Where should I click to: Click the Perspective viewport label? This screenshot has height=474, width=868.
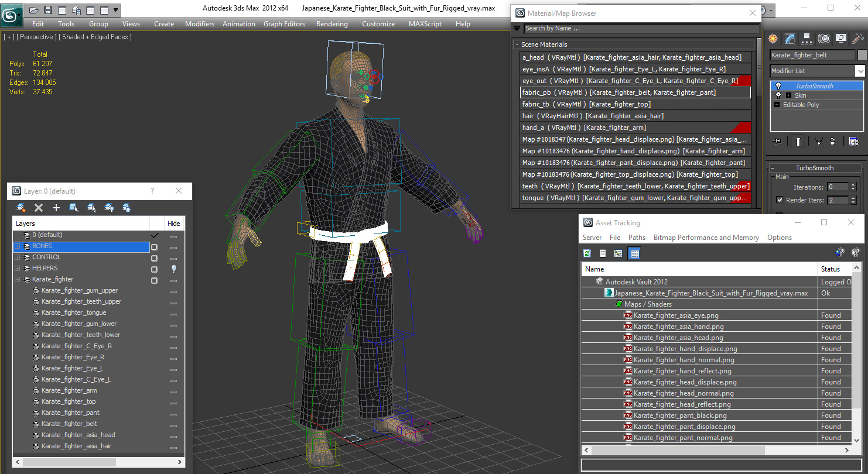tap(37, 37)
